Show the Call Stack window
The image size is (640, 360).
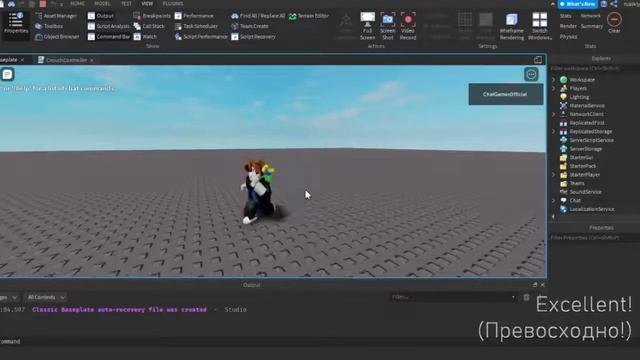point(149,26)
